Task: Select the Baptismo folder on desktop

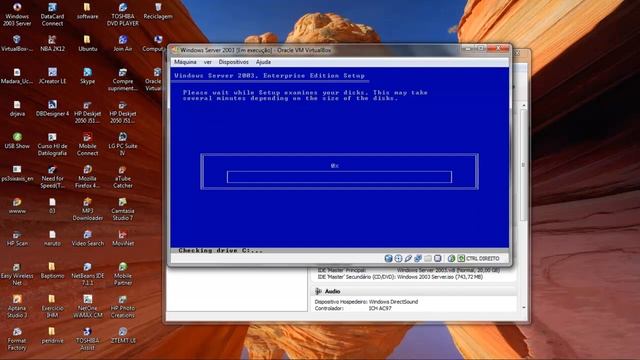Action: (52, 271)
